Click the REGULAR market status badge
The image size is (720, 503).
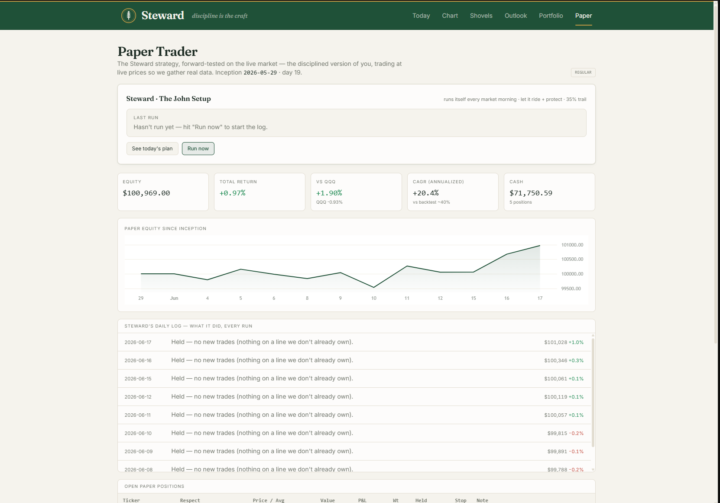pyautogui.click(x=583, y=72)
